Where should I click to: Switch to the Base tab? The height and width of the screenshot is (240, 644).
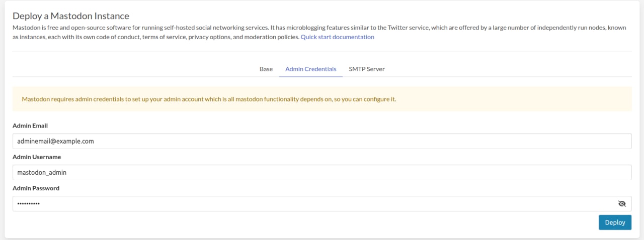pyautogui.click(x=266, y=69)
